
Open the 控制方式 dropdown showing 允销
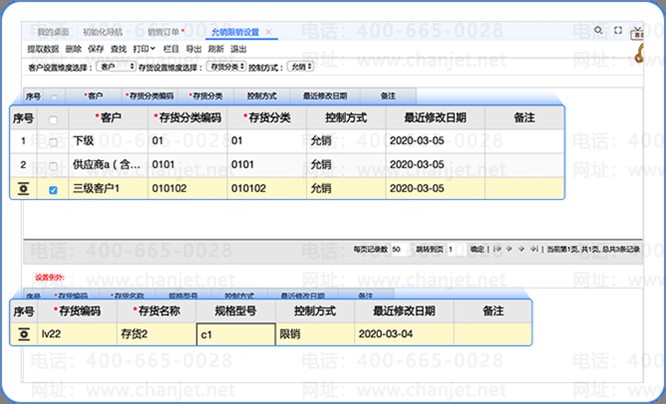[x=300, y=66]
